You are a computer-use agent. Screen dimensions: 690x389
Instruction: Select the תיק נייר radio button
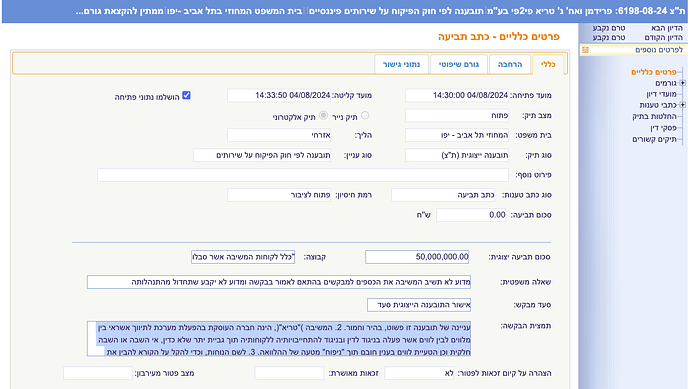365,115
